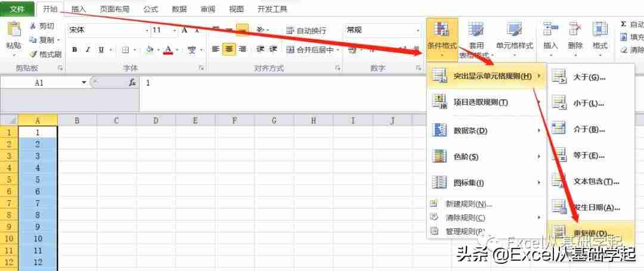Switch to the 数据 tab

point(179,9)
